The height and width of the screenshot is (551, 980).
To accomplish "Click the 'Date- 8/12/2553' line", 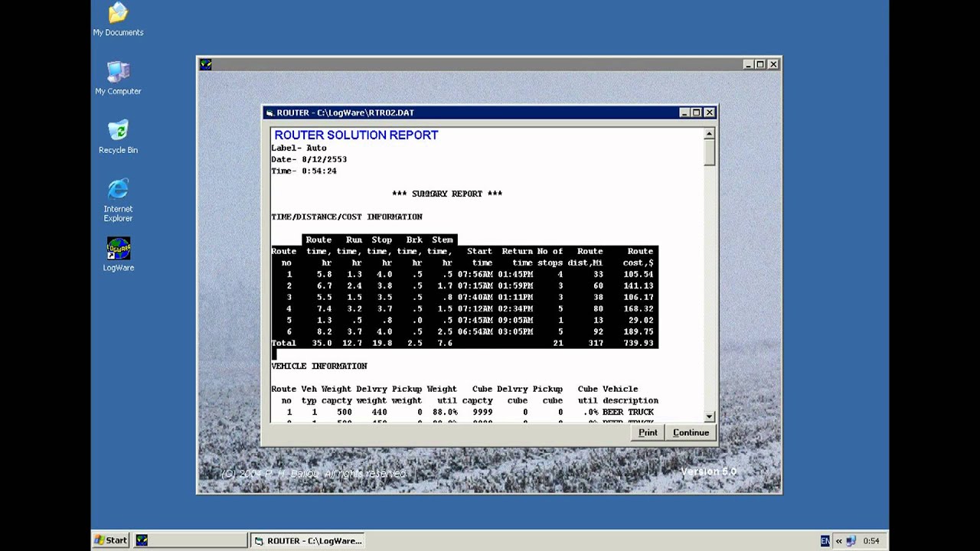I will pos(309,159).
